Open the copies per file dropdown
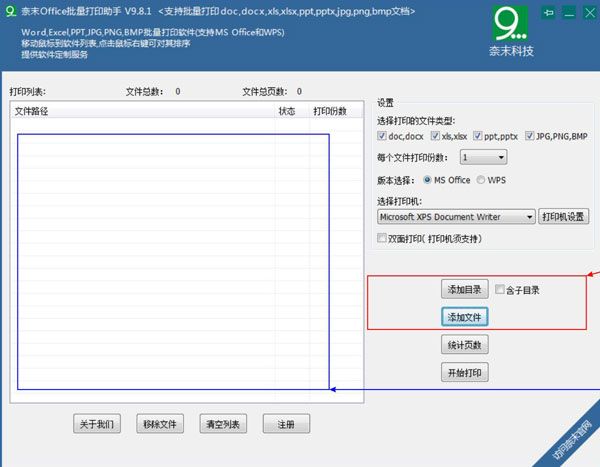This screenshot has height=467, width=600. pyautogui.click(x=484, y=157)
